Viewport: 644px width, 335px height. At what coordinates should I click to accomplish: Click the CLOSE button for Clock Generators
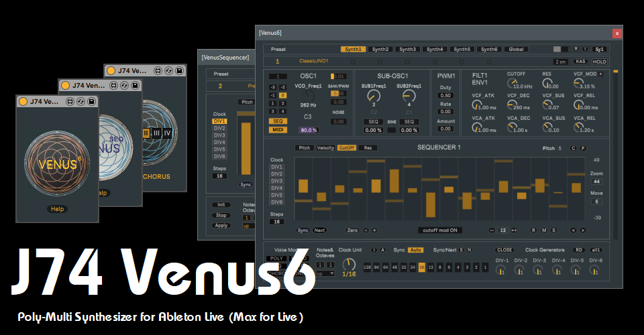click(x=504, y=250)
